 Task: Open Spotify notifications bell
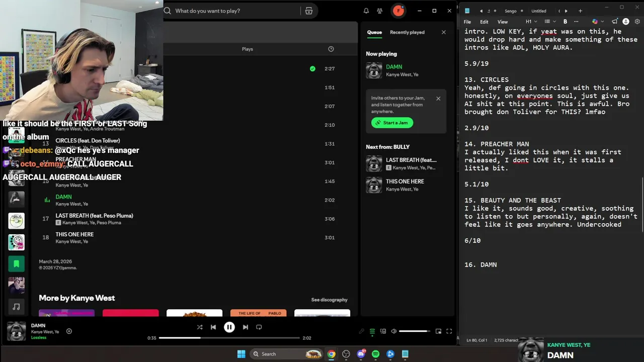click(366, 11)
